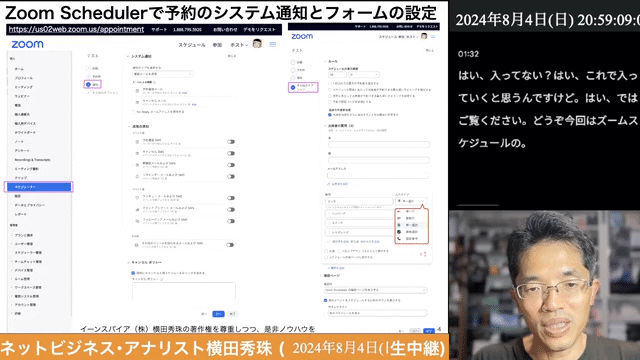Click the リマインダー bell icon
Screen dimensions: 640x360
click(137, 176)
